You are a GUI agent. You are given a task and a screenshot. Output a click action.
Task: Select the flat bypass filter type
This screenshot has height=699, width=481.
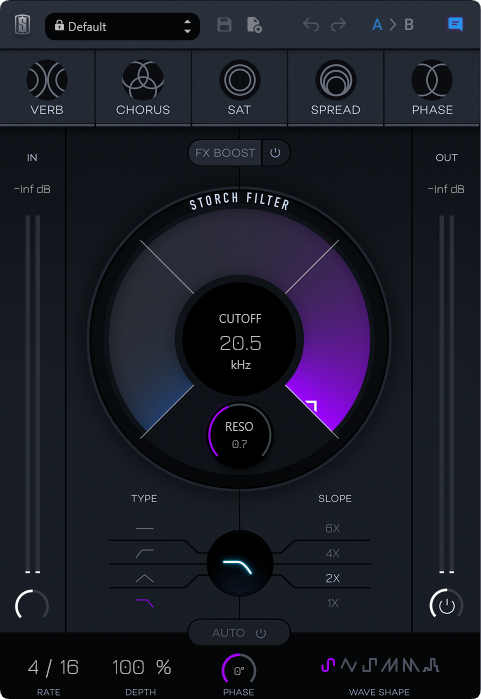click(144, 528)
